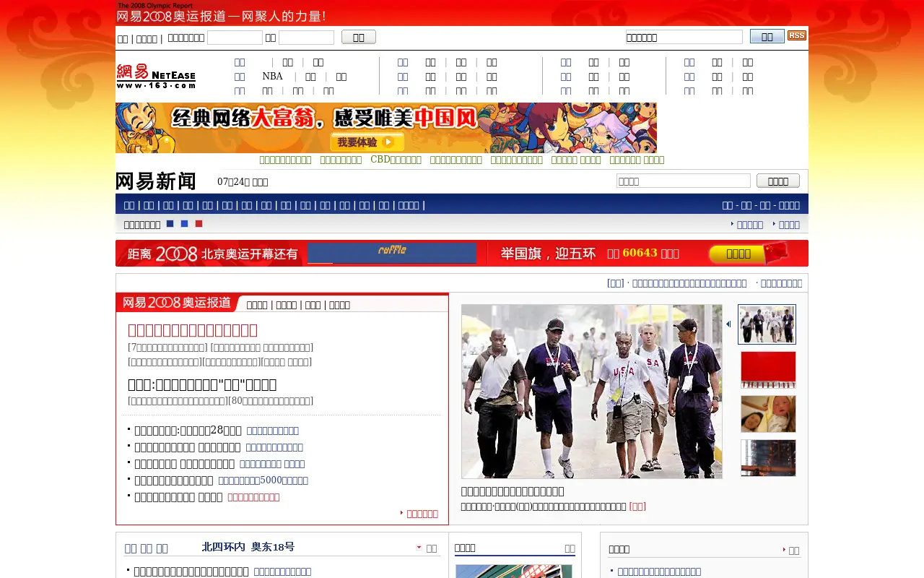Focus the second login field in the top bar

306,38
